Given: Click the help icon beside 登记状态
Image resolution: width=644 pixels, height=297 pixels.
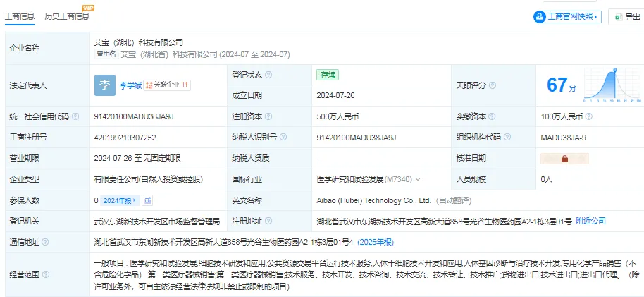Looking at the screenshot, I should pos(268,75).
